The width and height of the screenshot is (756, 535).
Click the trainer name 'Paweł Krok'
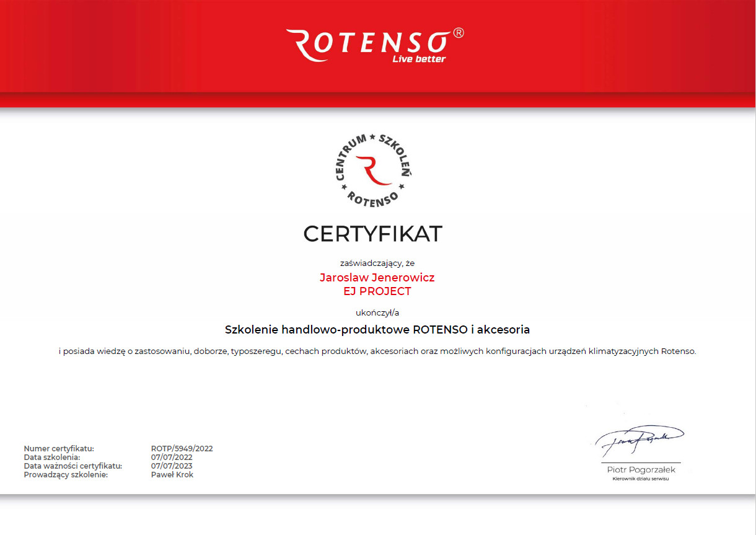[x=172, y=474]
